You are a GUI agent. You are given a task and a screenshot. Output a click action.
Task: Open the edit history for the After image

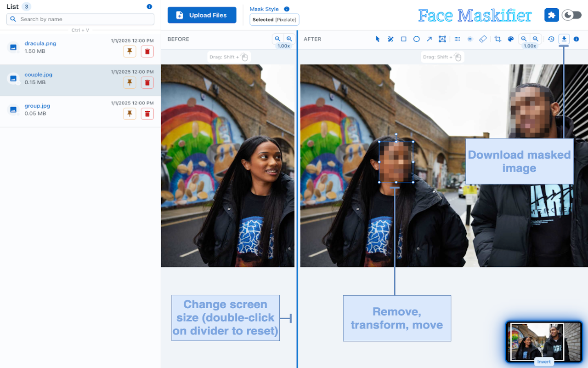coord(551,39)
